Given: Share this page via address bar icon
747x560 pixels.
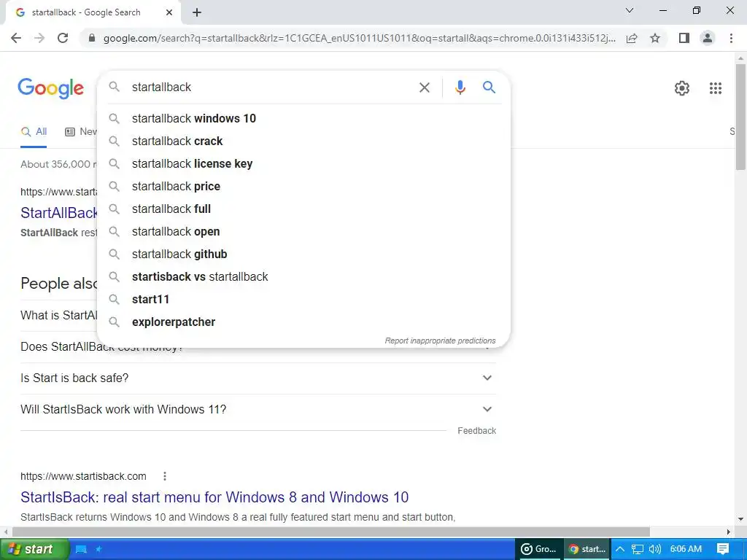Looking at the screenshot, I should pyautogui.click(x=632, y=38).
